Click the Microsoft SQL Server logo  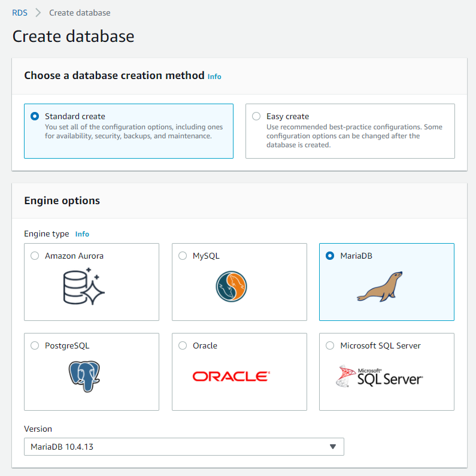(380, 376)
